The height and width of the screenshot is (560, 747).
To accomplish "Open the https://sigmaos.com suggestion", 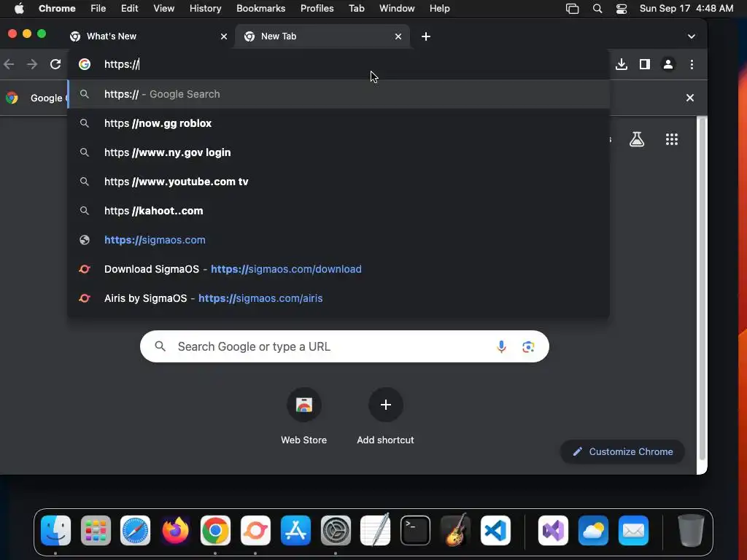I will click(338, 240).
